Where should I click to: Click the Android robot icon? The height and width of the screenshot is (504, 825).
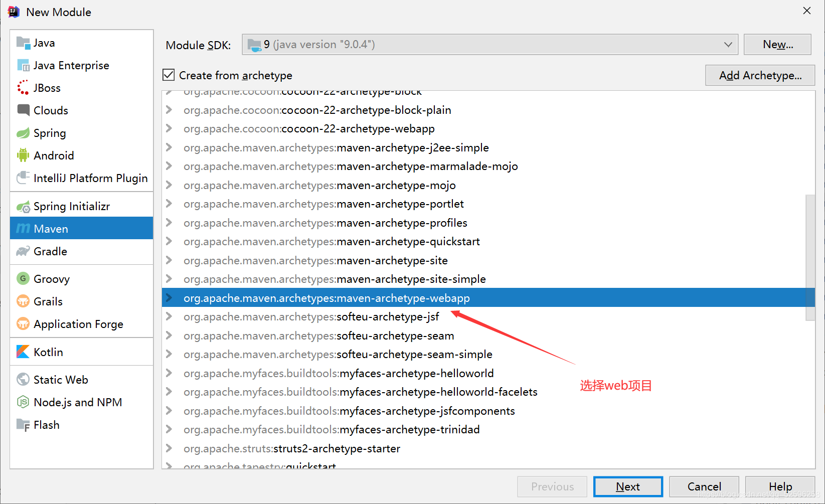coord(23,155)
